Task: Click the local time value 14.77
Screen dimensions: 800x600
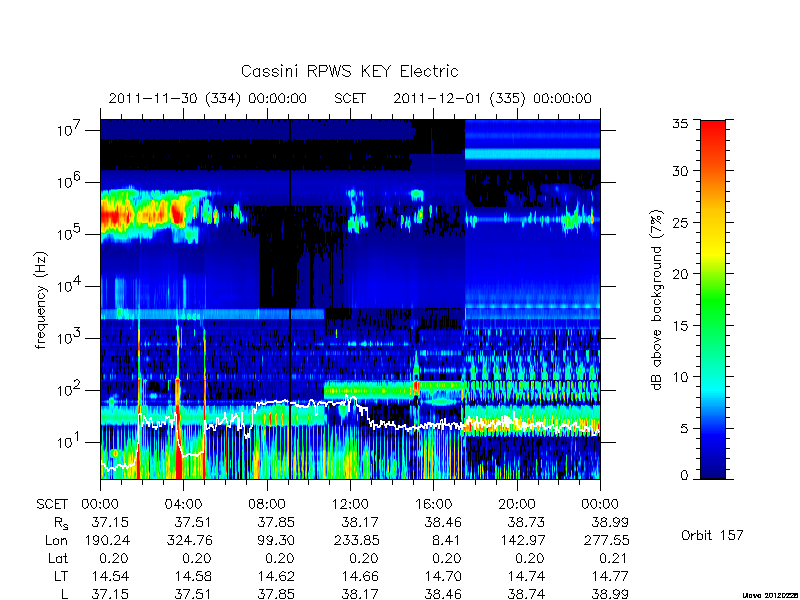Action: pos(609,576)
